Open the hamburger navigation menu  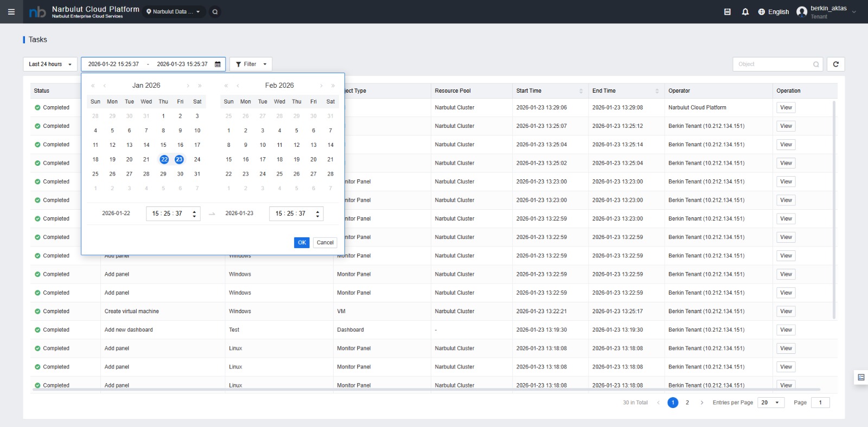point(11,11)
